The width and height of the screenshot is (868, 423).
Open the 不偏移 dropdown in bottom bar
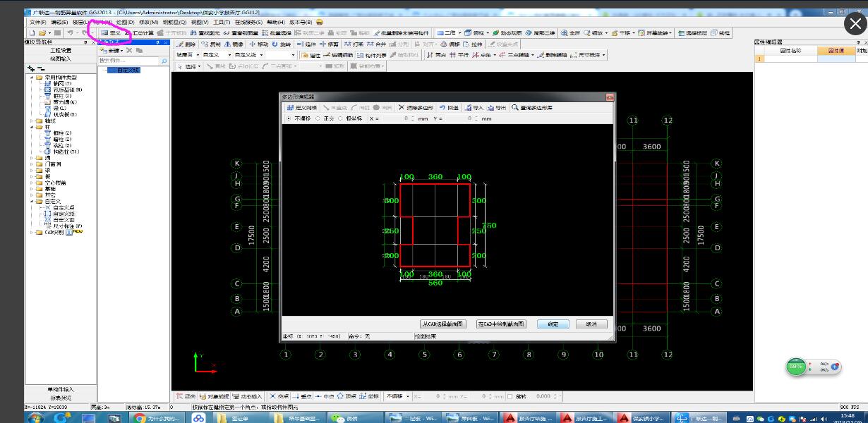coord(397,397)
